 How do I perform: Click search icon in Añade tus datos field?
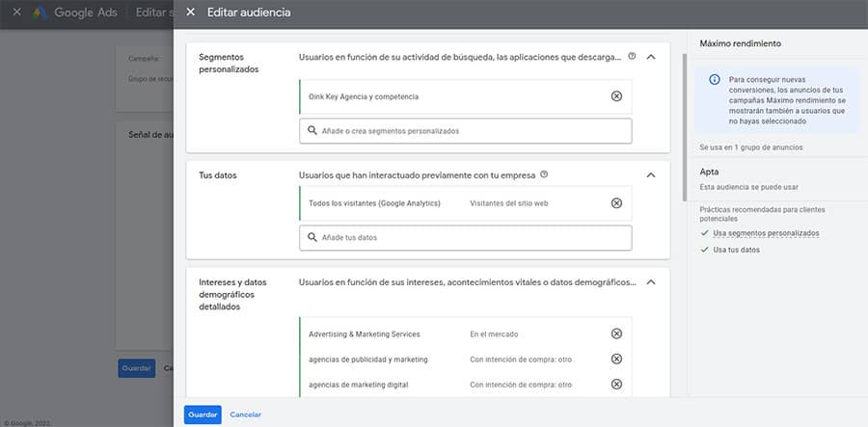point(312,237)
